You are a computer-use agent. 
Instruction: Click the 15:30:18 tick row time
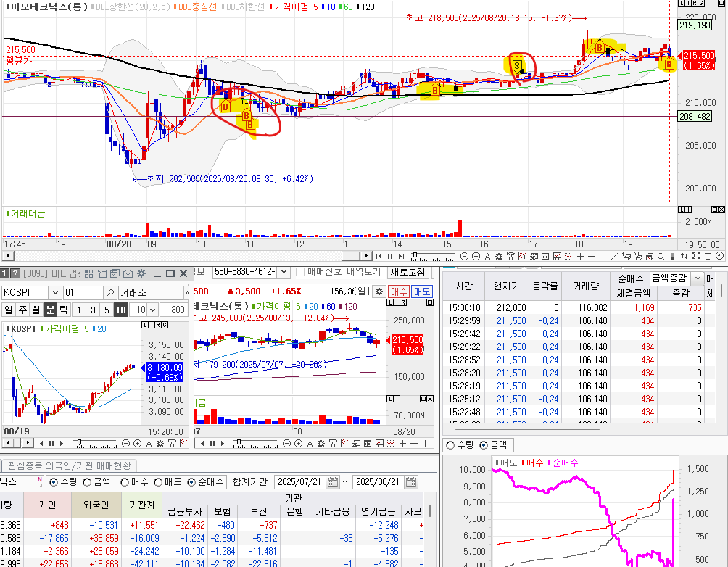[x=464, y=307]
